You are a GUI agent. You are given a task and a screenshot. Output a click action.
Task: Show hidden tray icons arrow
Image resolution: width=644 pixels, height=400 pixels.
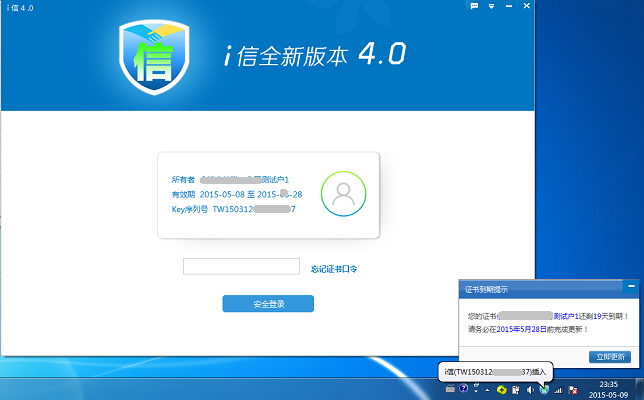[488, 390]
